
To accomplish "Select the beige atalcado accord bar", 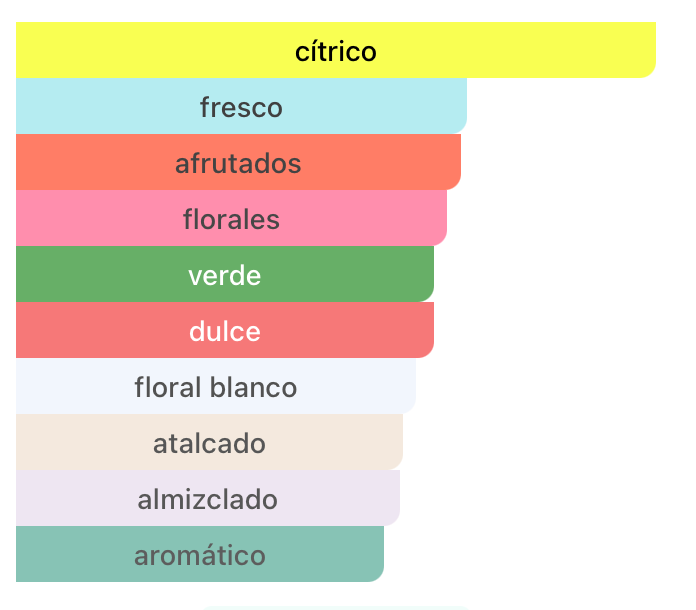I will tap(210, 441).
